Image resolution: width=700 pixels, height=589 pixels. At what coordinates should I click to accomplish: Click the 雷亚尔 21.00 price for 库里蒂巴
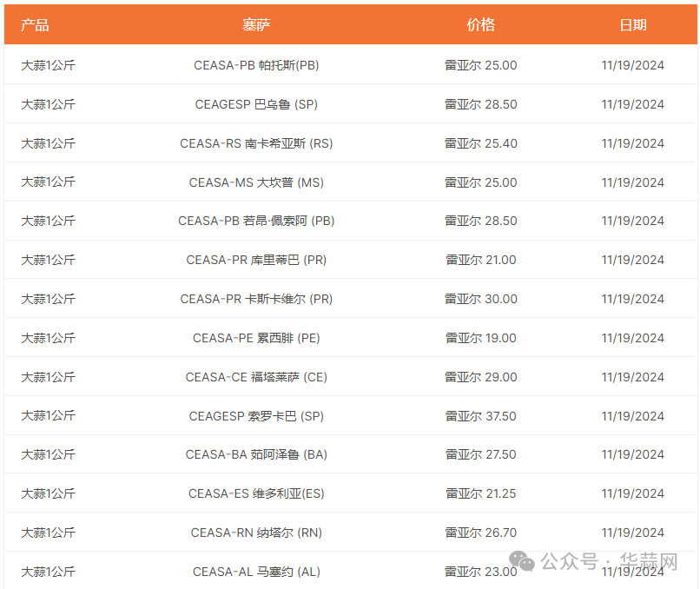(x=480, y=260)
